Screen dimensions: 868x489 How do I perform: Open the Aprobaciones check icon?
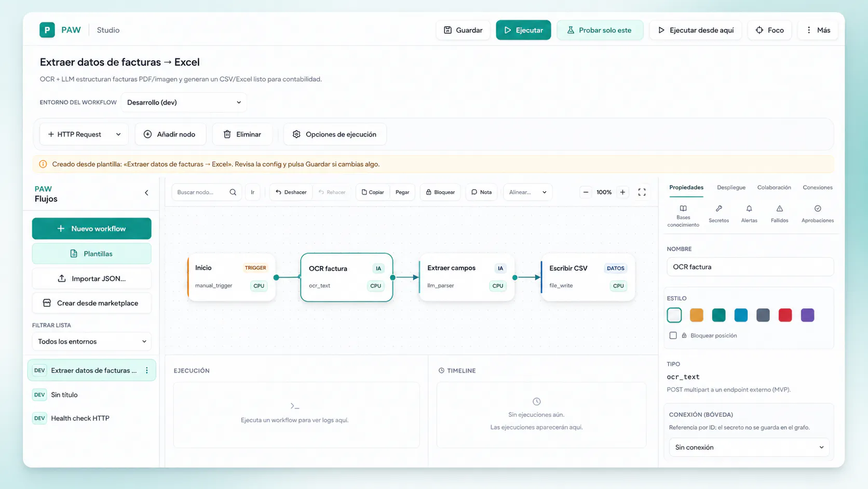point(818,214)
